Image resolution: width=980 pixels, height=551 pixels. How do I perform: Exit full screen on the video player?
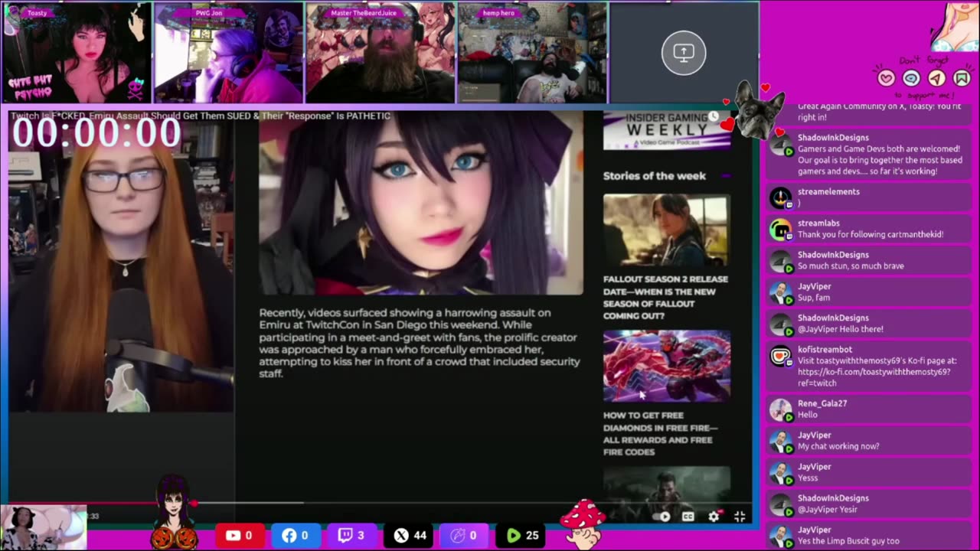[x=740, y=517]
